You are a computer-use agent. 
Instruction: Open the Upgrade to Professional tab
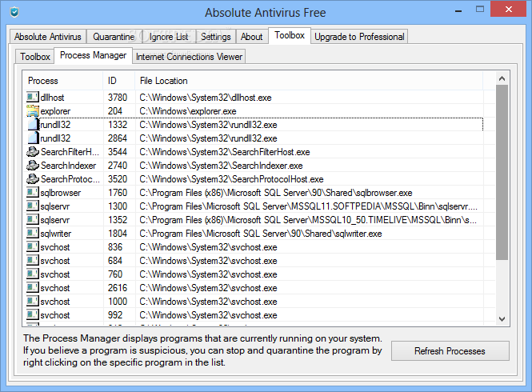359,37
